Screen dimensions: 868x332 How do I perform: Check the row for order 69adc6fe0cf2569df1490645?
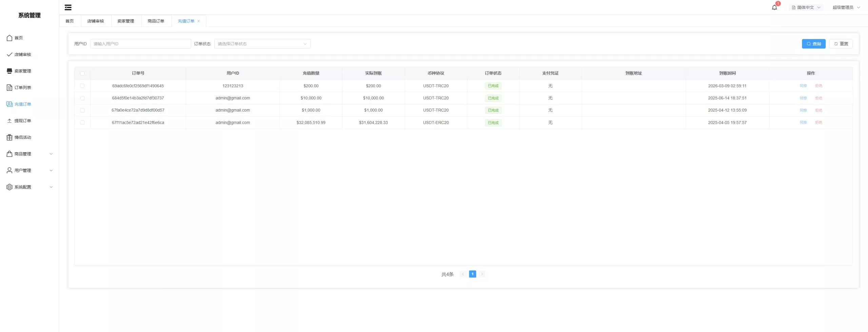tap(82, 86)
